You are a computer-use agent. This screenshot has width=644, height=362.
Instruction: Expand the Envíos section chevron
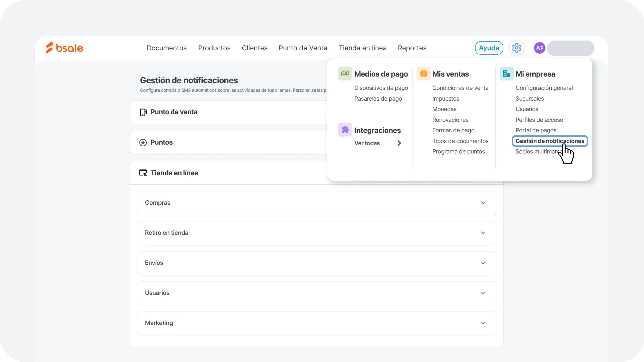pyautogui.click(x=483, y=263)
